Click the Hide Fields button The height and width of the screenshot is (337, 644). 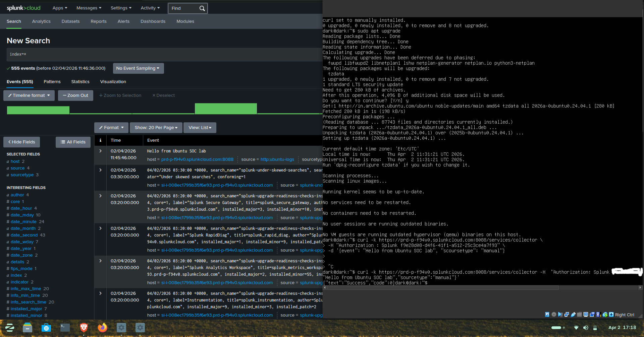21,142
